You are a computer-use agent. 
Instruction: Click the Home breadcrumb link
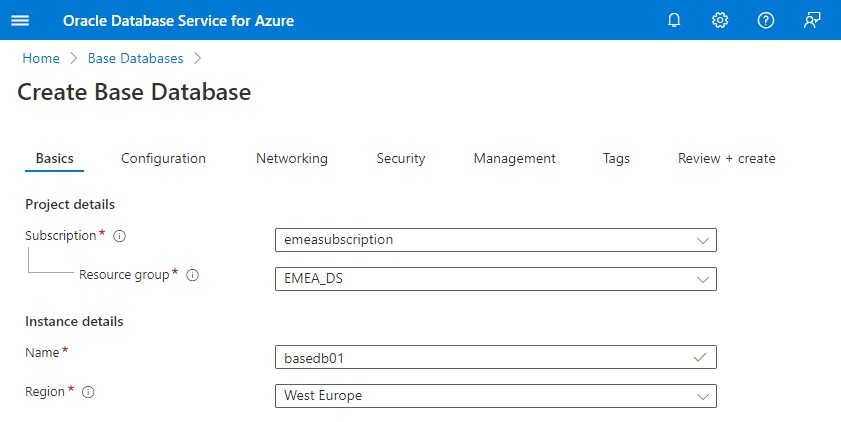pos(41,58)
